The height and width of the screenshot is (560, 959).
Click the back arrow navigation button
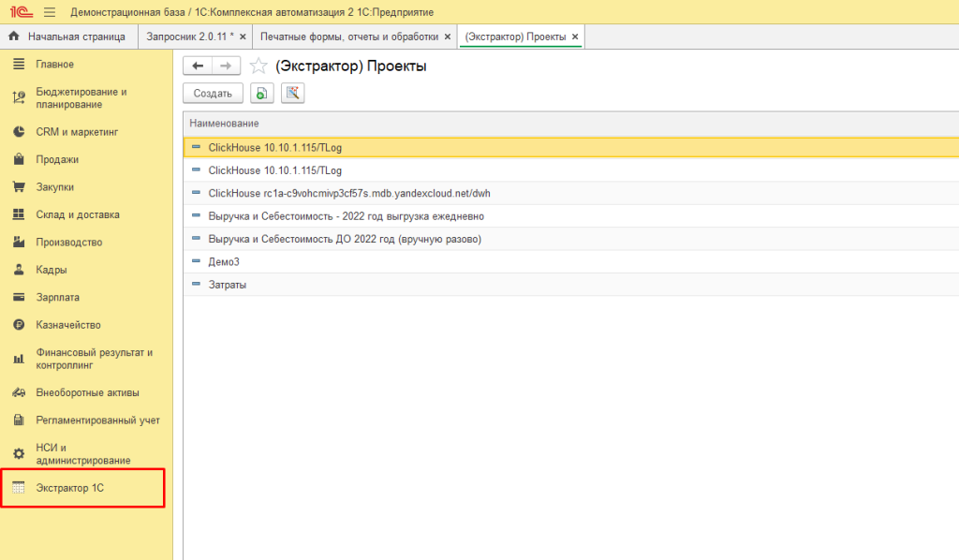pos(198,66)
